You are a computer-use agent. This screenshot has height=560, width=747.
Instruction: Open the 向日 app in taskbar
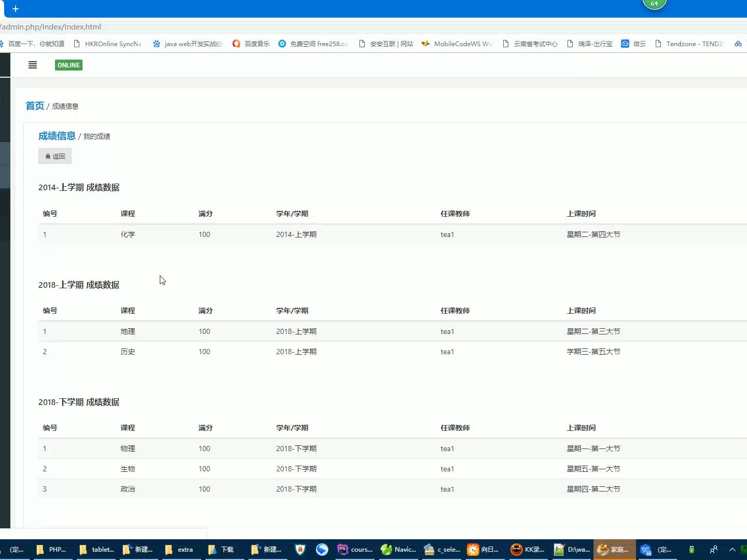pos(483,550)
